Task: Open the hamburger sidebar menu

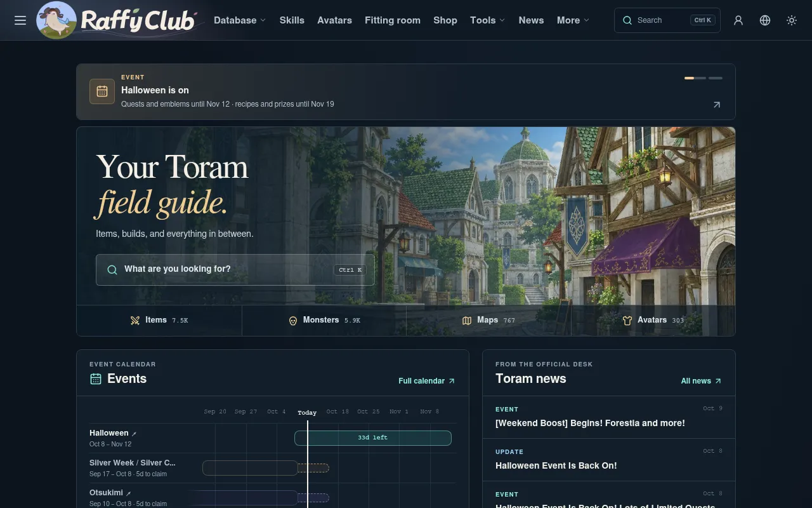Action: [x=20, y=20]
